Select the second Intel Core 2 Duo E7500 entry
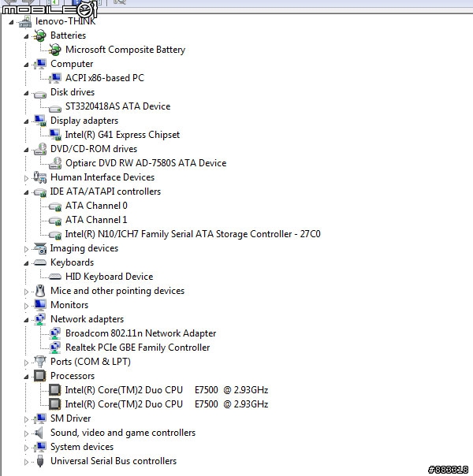Viewport: 473px width, 476px height. click(x=166, y=404)
